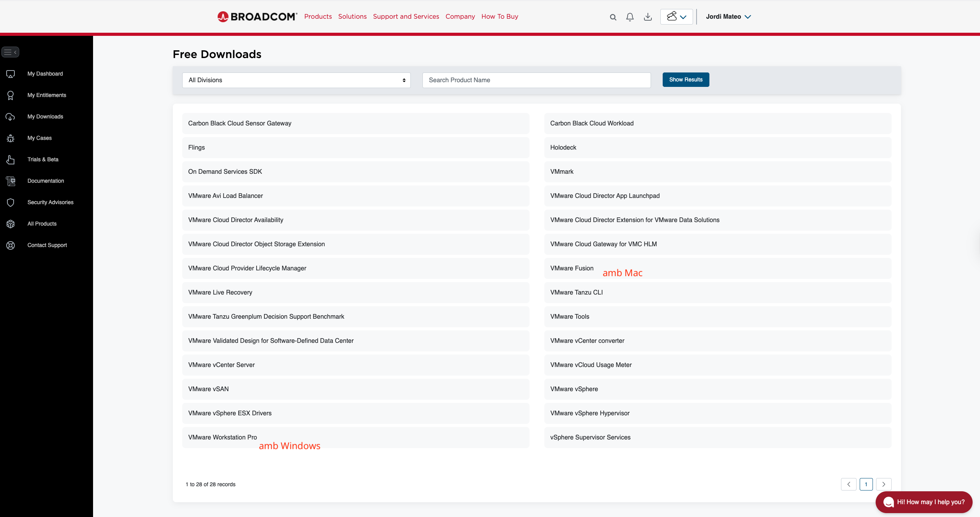Click the My Downloads cloud icon

[11, 117]
